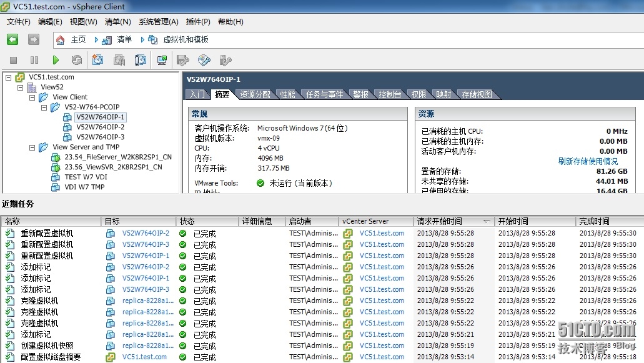Screen dimensions: 644x363
Task: Click V52W764OIP-2 target link in first task row
Action: click(x=146, y=233)
